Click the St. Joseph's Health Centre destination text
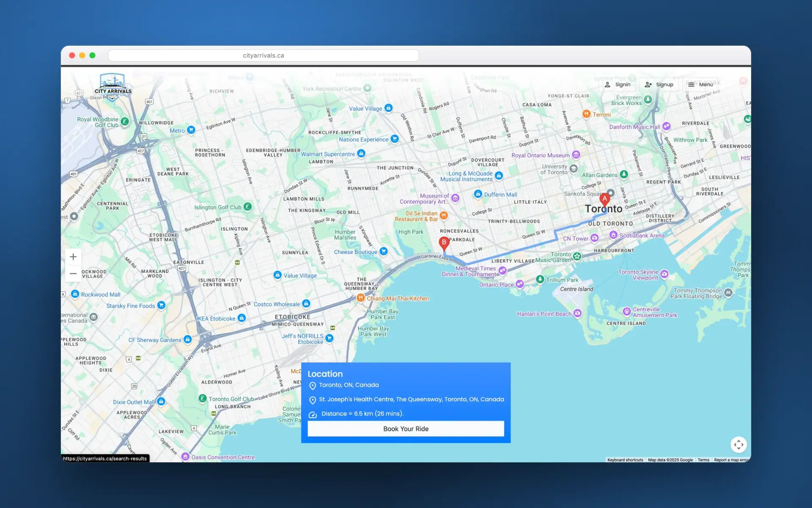 coord(411,399)
